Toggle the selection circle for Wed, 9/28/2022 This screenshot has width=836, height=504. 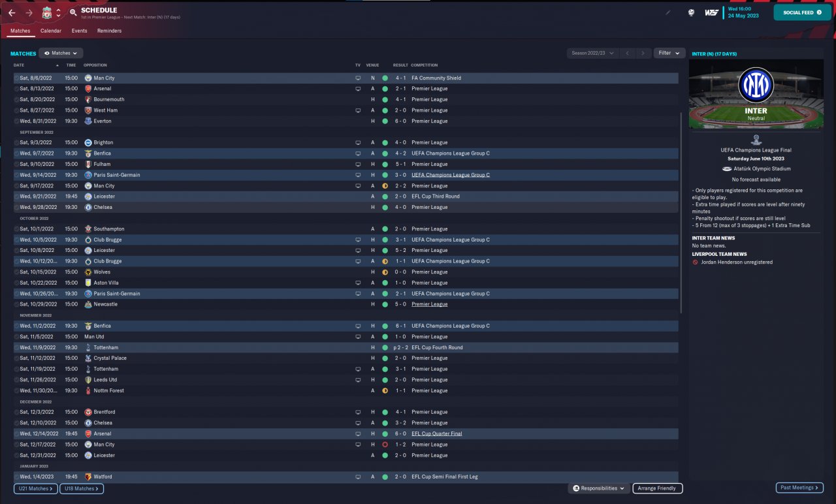pos(16,208)
